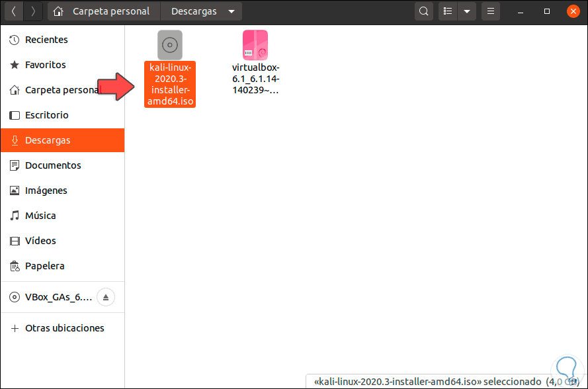Screen dimensions: 588x389
Task: Click the Imágenes picture icon
Action: point(15,191)
